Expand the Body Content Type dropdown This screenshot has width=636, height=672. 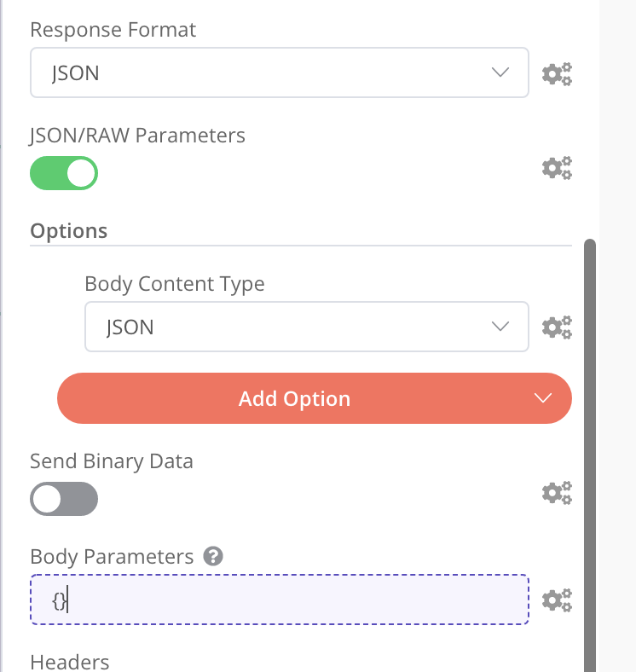pos(306,327)
